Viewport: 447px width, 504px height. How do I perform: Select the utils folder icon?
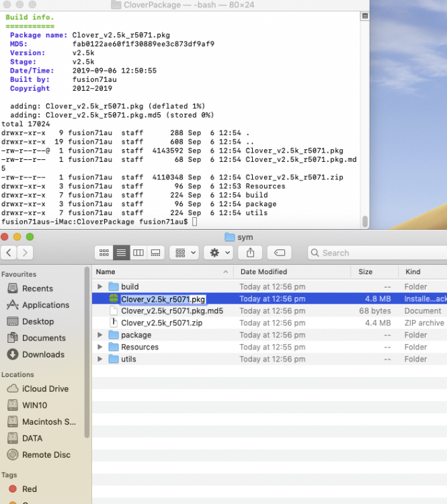click(x=114, y=359)
